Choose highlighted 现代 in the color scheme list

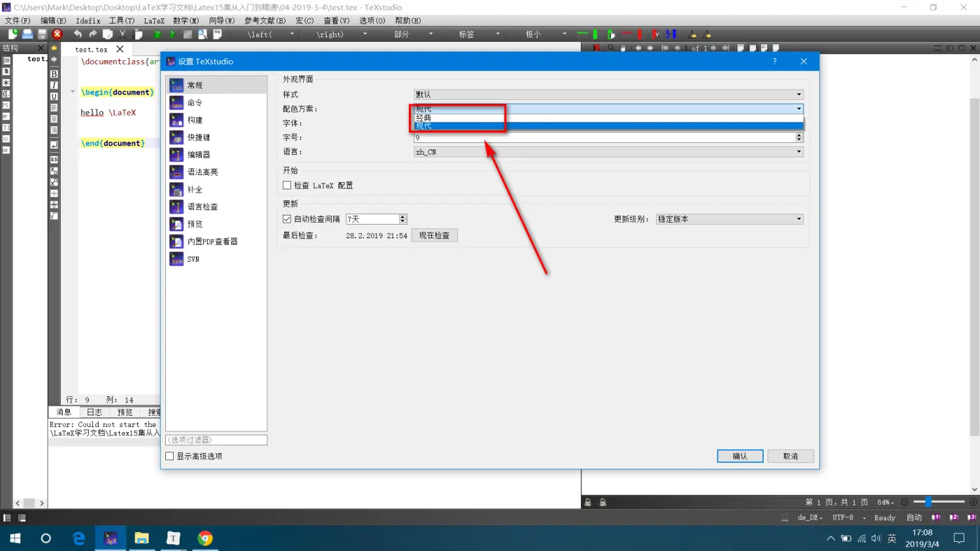click(609, 126)
